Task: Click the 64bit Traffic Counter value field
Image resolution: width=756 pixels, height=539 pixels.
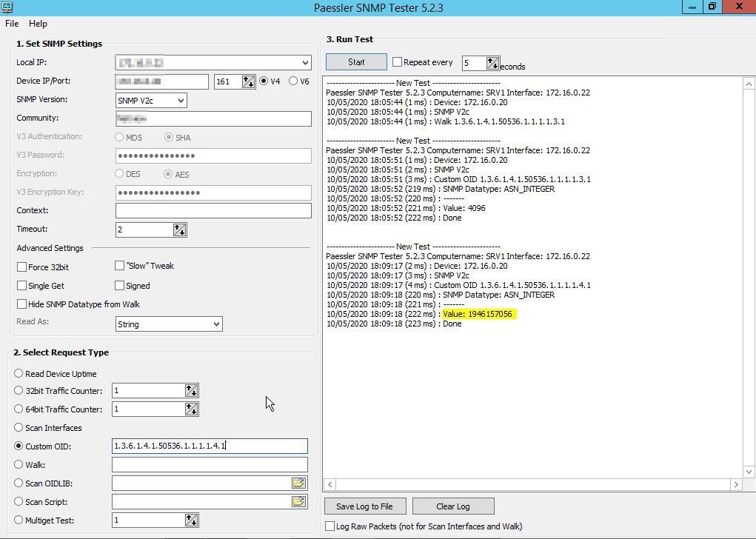Action: (148, 409)
